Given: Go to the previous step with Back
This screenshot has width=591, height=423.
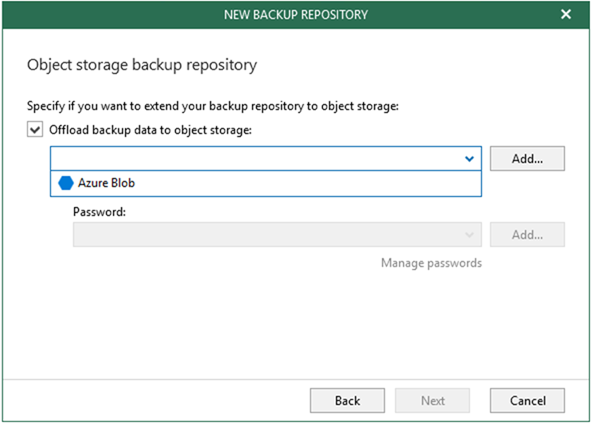Looking at the screenshot, I should [348, 400].
